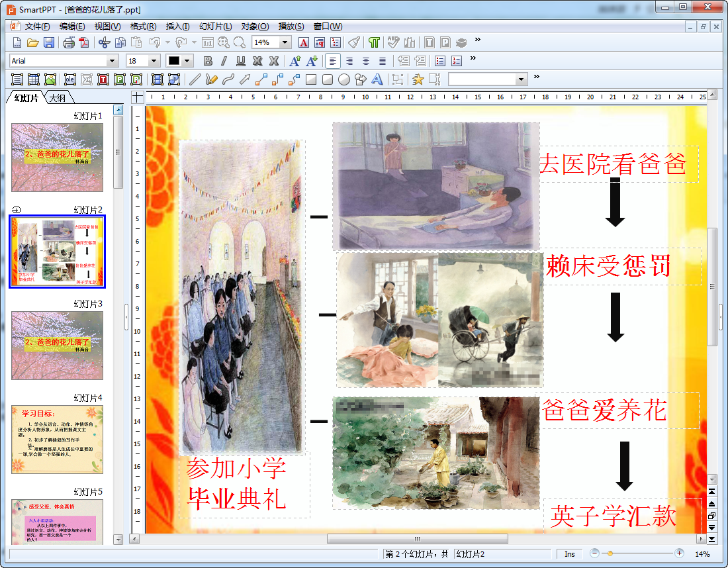Click the New document icon
Screen dimensions: 728x568
coord(17,43)
